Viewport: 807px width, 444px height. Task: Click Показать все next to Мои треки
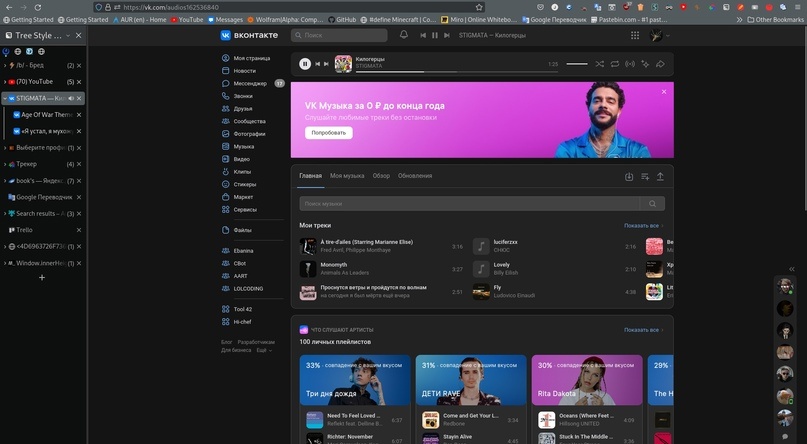[x=643, y=225]
